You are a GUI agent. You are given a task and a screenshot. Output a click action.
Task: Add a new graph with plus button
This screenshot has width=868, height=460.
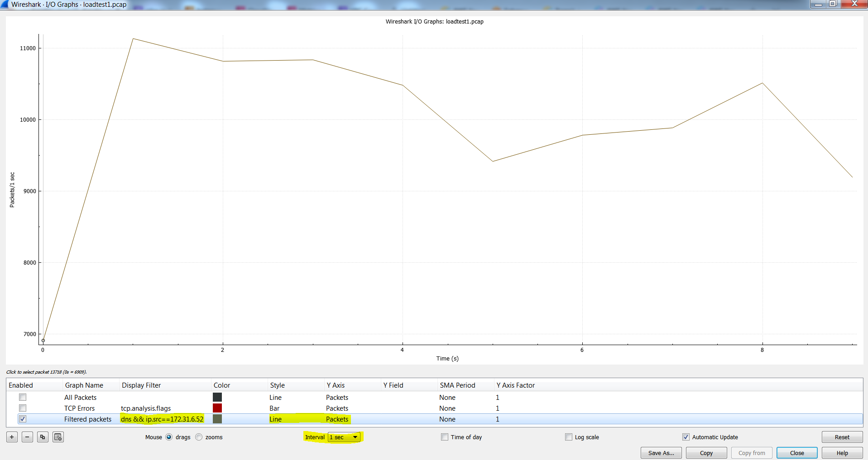point(12,437)
